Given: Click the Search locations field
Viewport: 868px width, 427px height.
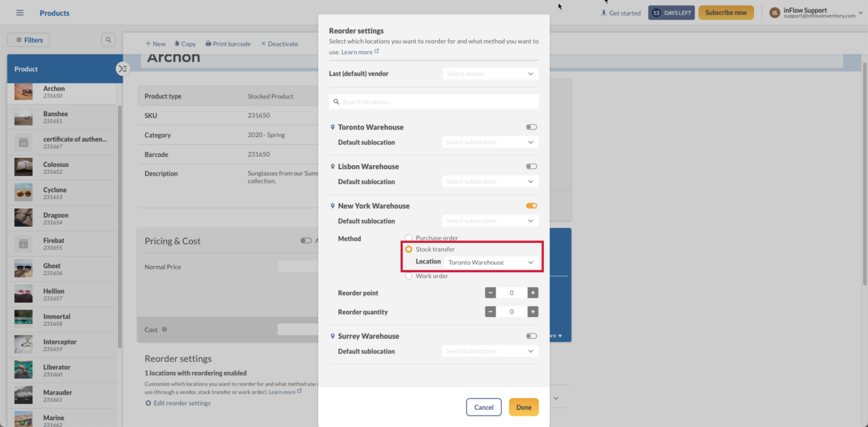Looking at the screenshot, I should [x=434, y=102].
